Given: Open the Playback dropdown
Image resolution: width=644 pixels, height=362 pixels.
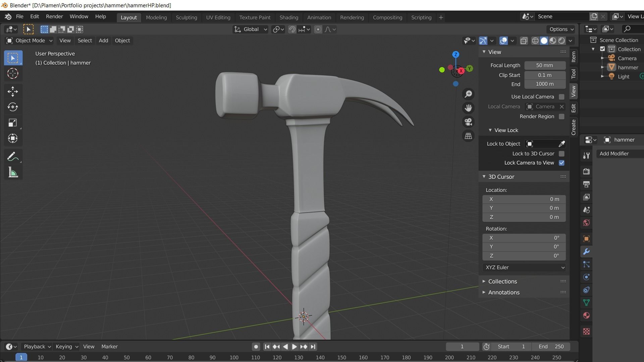Looking at the screenshot, I should click(37, 347).
